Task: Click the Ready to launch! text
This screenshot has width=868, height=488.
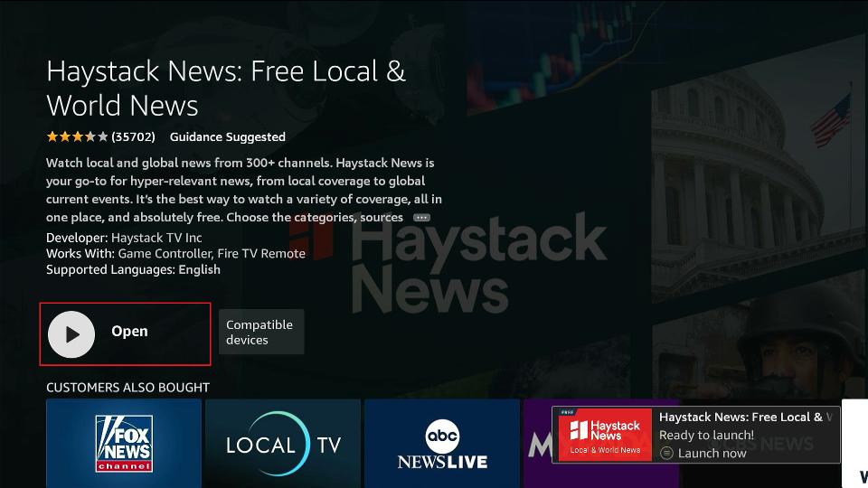Action: tap(706, 435)
